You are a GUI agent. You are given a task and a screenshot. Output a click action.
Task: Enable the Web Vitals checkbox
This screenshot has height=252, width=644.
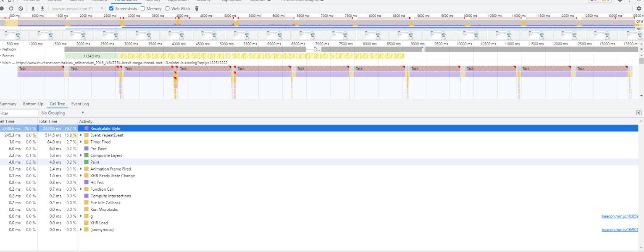[168, 8]
